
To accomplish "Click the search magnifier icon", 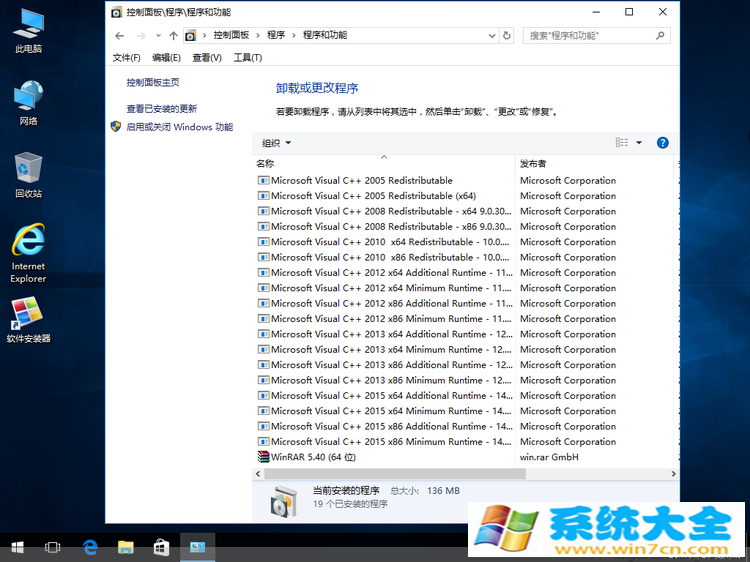I will click(x=660, y=35).
